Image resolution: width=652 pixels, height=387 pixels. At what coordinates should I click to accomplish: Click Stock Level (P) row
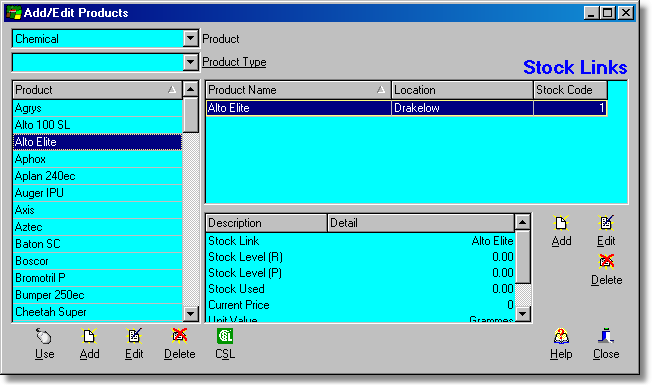point(360,273)
